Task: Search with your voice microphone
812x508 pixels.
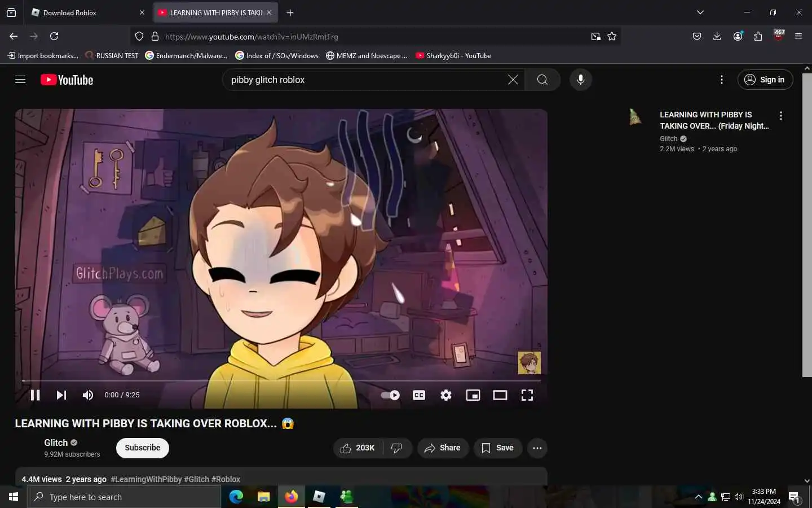Action: (581, 80)
